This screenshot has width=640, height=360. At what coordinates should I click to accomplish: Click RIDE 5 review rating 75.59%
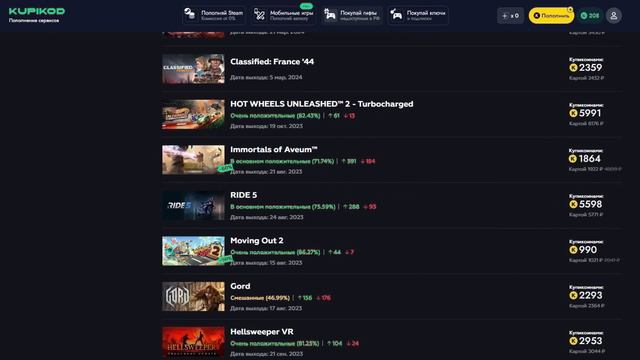(283, 207)
